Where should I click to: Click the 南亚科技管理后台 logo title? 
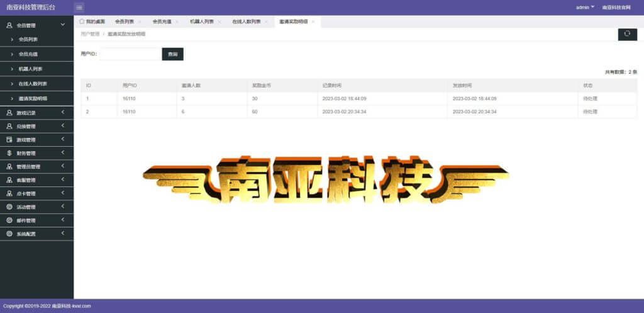point(31,8)
